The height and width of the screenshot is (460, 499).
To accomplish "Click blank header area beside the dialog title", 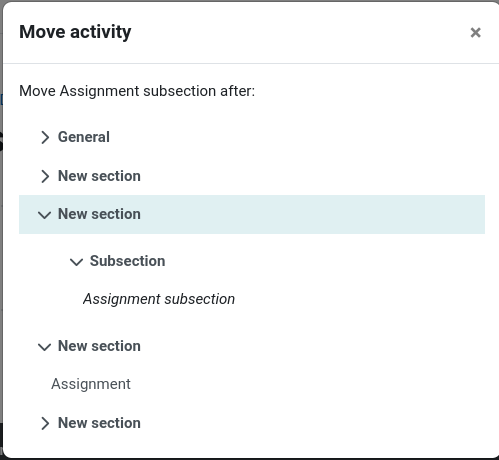I will point(300,32).
